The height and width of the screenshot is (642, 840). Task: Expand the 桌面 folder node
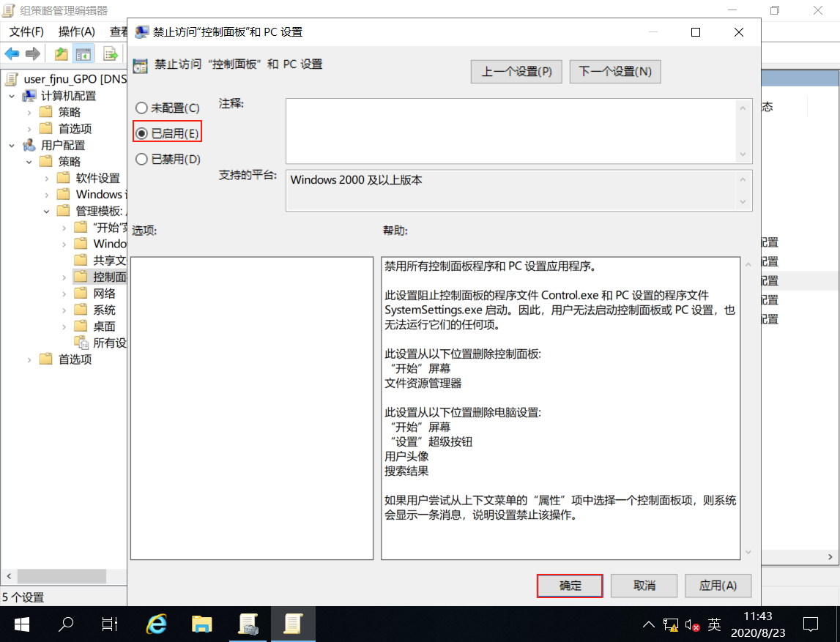[64, 326]
